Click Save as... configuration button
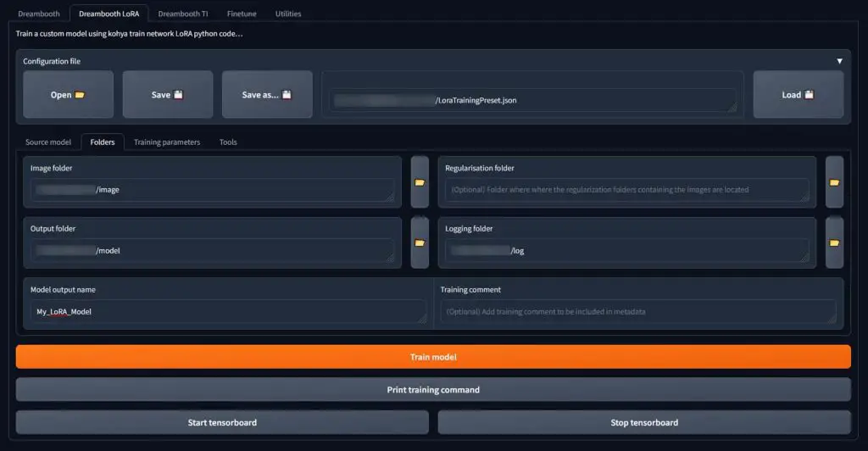Screen dimensions: 868x451 pos(267,95)
